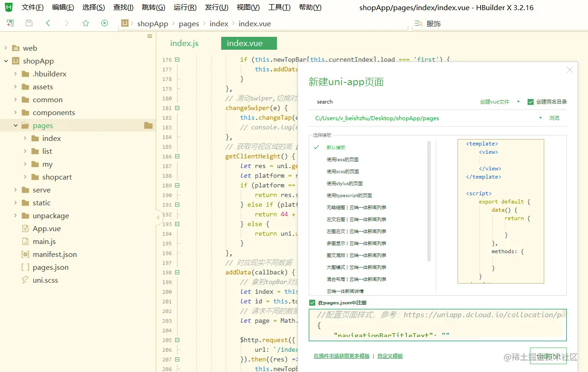588x372 pixels.
Task: Select the serve folder row
Action: (x=78, y=190)
